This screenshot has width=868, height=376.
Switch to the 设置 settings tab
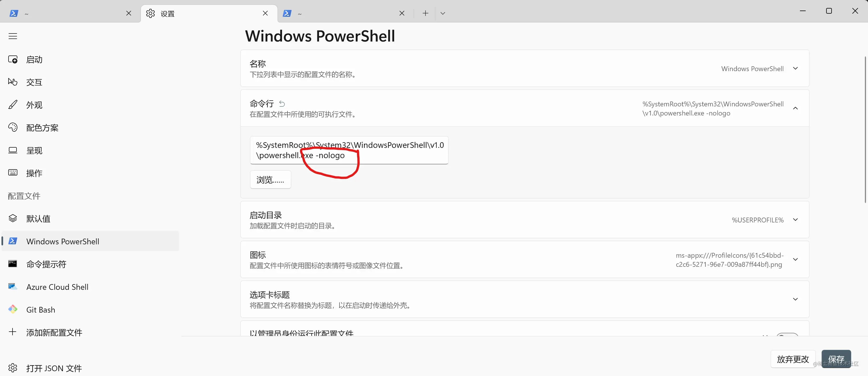pyautogui.click(x=209, y=13)
